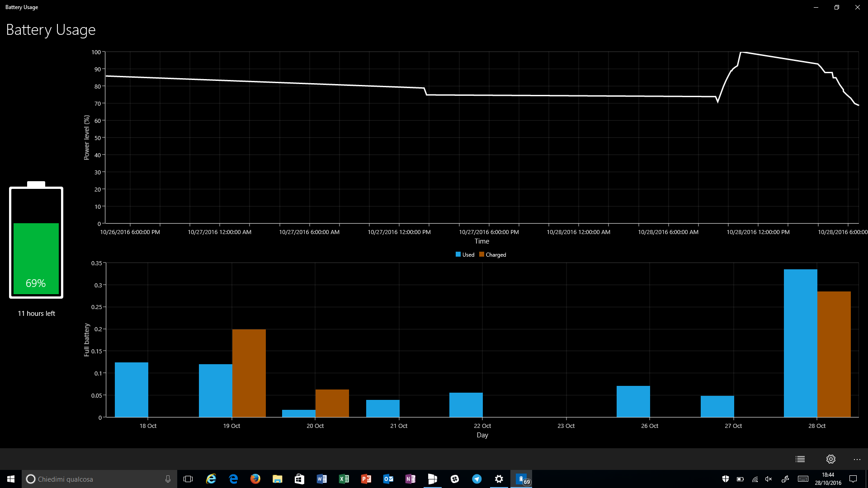This screenshot has width=868, height=488.
Task: Select the 28 Oct Used bar
Action: 800,343
